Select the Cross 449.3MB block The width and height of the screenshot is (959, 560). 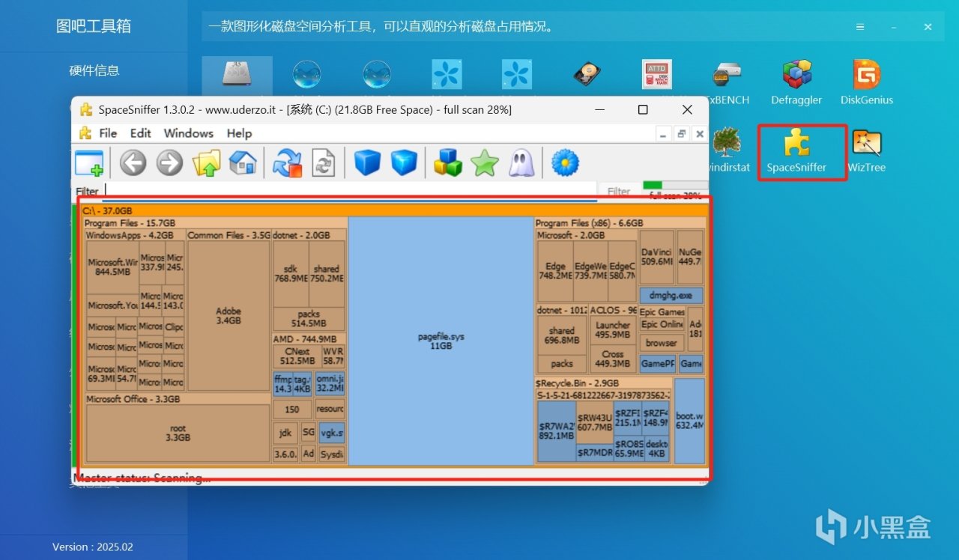612,359
